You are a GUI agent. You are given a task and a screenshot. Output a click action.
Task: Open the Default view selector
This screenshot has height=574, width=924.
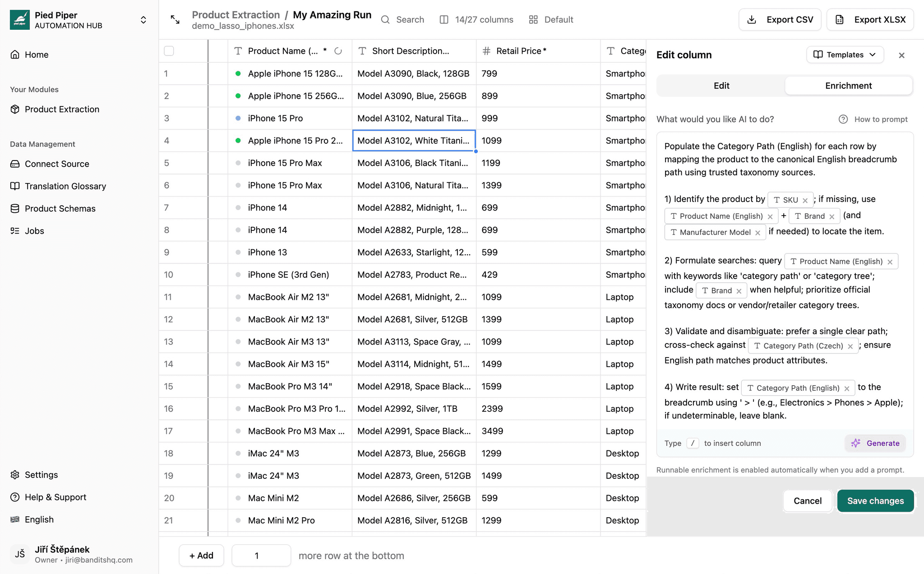point(551,19)
